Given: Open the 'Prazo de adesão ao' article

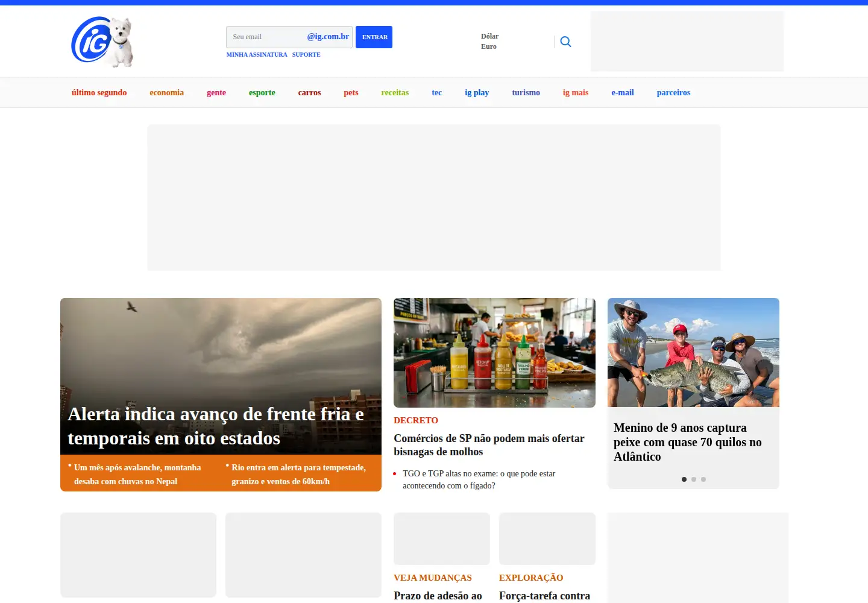Looking at the screenshot, I should click(x=438, y=596).
